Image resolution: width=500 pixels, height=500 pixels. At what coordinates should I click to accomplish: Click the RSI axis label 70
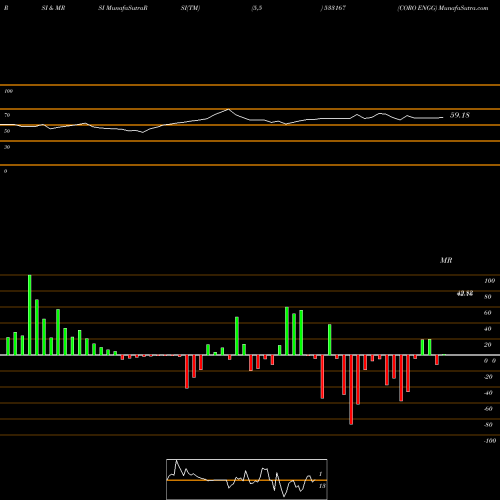pos(7,115)
